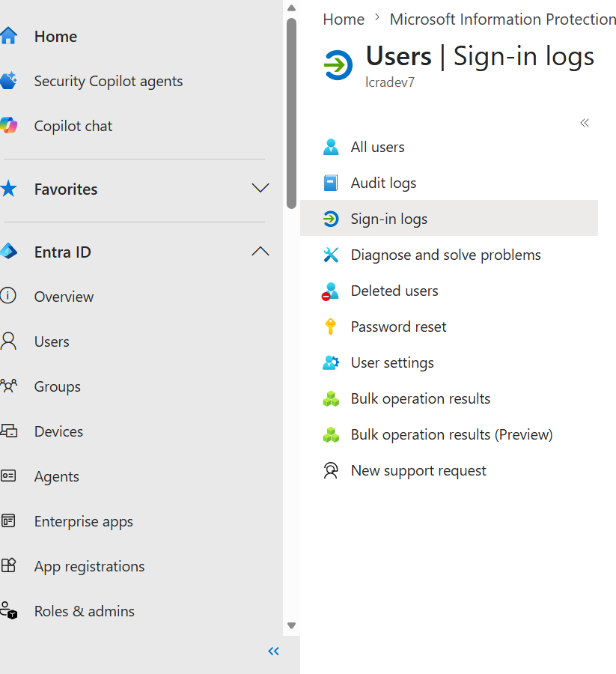Open Audit logs link text
The width and height of the screenshot is (616, 674).
384,183
